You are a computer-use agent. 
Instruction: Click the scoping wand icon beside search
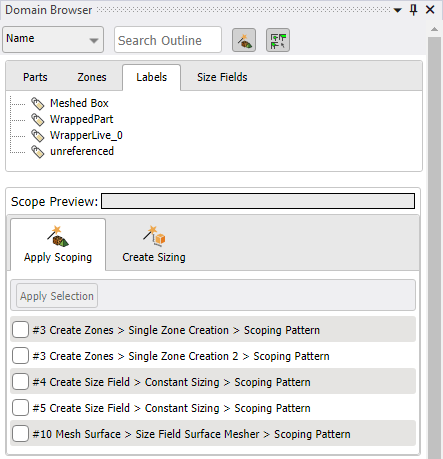coord(244,40)
